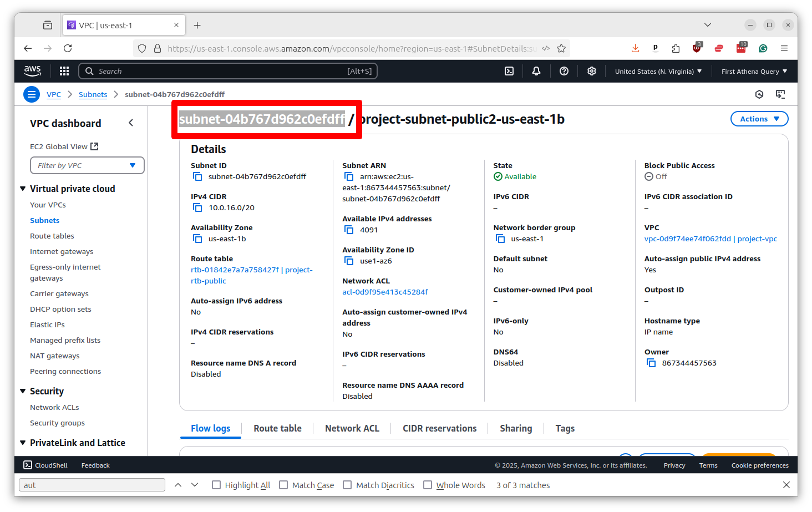The height and width of the screenshot is (512, 812).
Task: Copy the Subnet ID to clipboard
Action: pos(197,176)
